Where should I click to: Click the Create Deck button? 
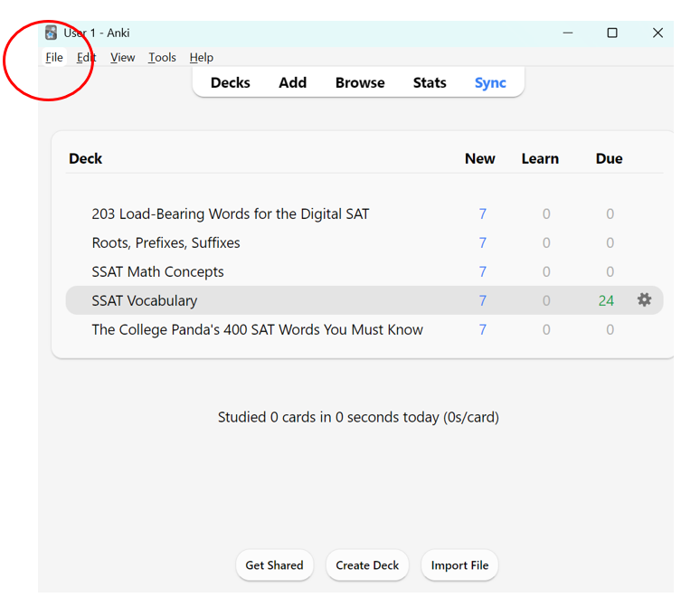point(367,565)
